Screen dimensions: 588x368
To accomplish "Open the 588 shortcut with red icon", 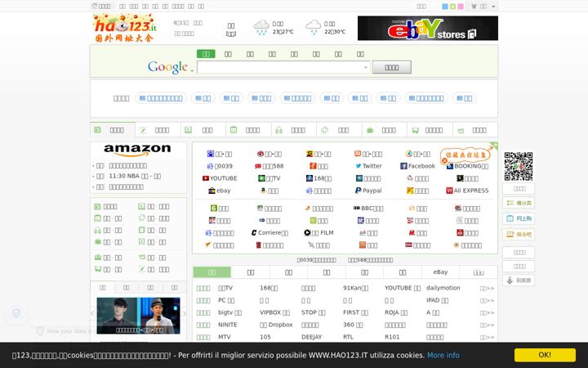I will (269, 166).
